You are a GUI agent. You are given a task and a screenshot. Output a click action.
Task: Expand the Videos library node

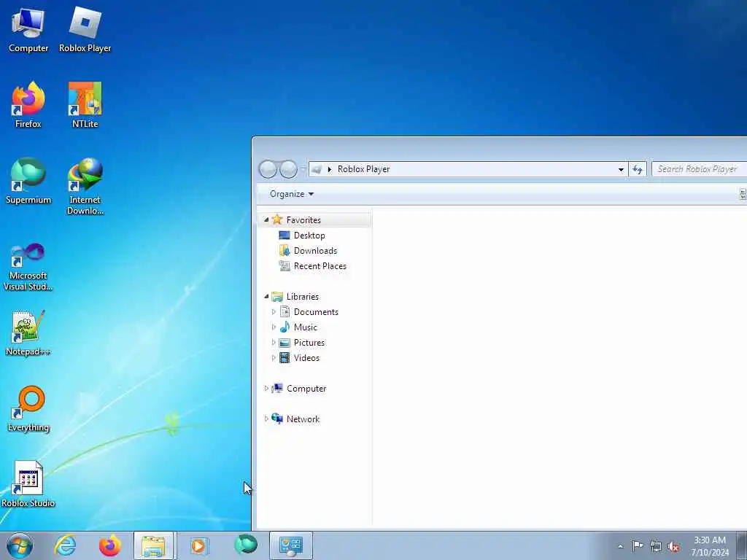point(274,357)
